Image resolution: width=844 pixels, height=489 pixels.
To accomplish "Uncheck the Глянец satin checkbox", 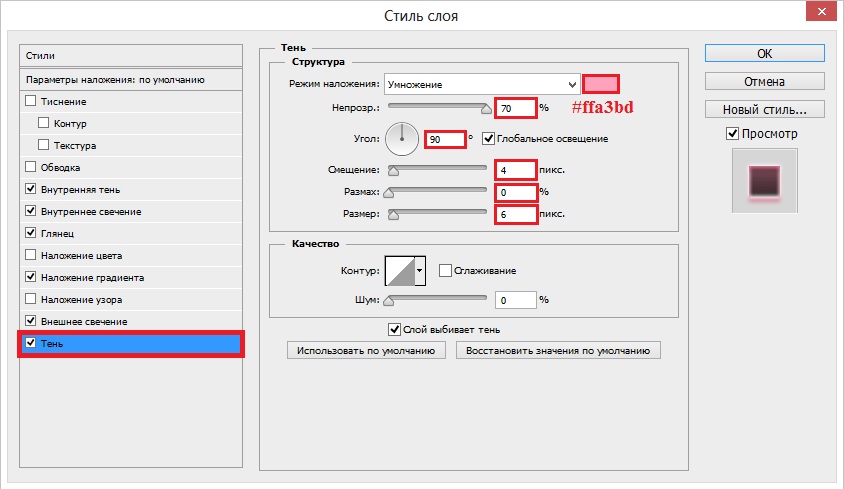I will point(31,233).
